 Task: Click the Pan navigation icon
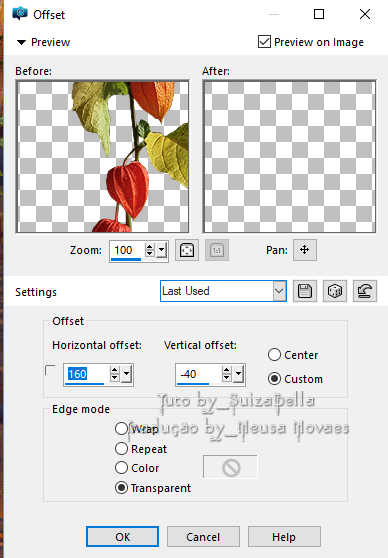pyautogui.click(x=305, y=250)
